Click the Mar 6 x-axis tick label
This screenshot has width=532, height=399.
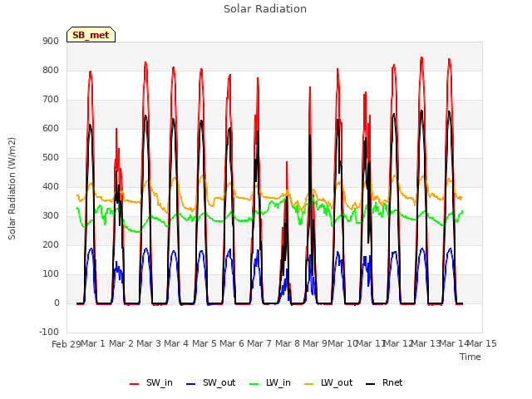point(232,343)
